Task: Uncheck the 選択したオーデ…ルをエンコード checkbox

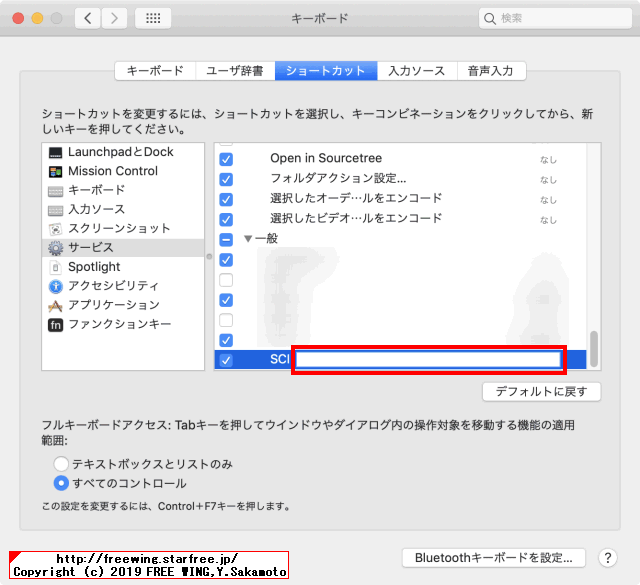Action: (226, 199)
